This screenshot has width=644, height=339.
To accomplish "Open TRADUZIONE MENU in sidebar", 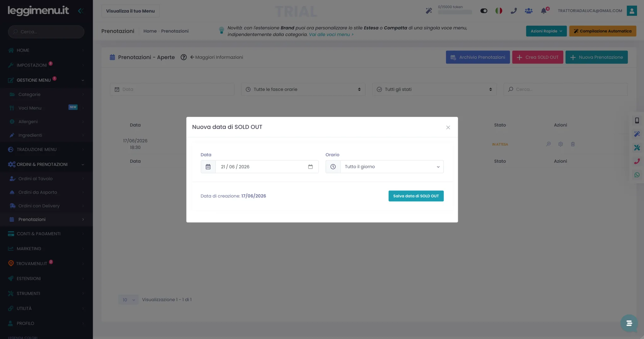I will 46,150.
